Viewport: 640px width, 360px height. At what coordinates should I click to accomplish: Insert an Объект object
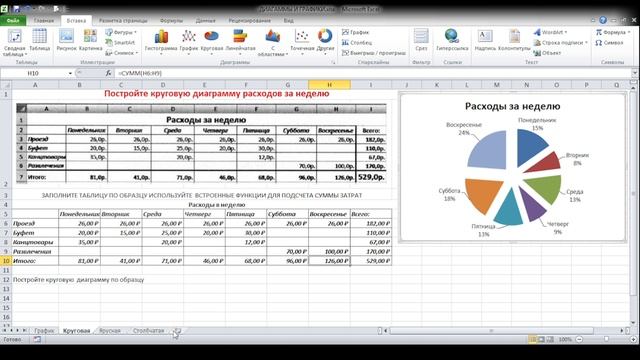[547, 53]
